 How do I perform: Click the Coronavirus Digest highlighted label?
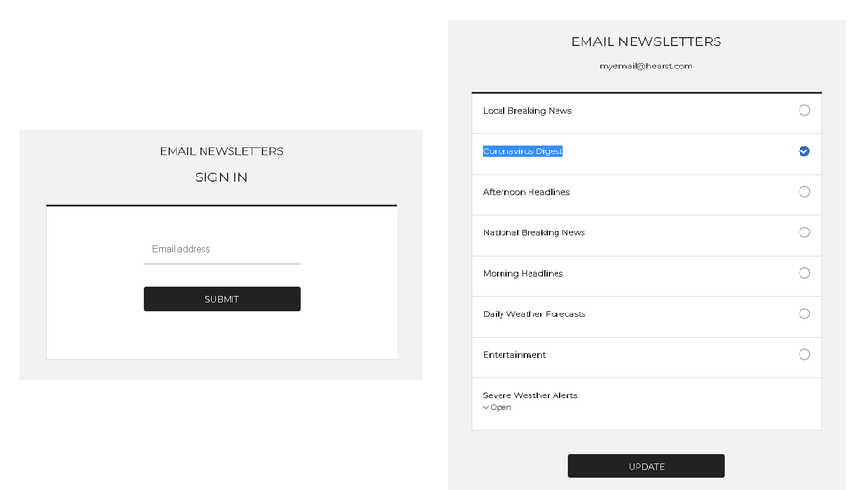pyautogui.click(x=523, y=151)
